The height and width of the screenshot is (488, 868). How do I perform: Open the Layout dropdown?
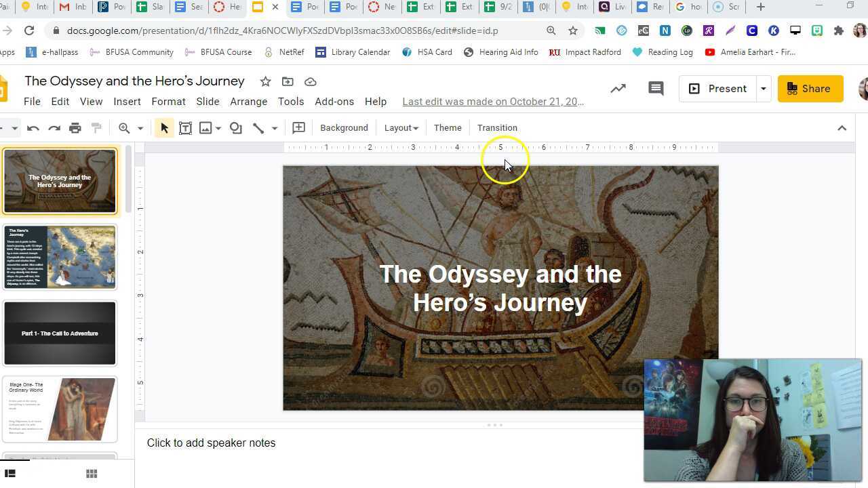pyautogui.click(x=401, y=127)
